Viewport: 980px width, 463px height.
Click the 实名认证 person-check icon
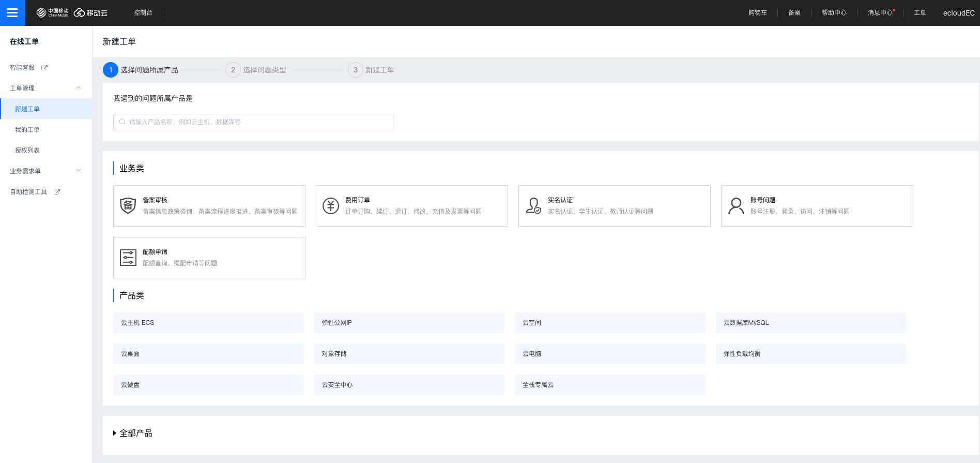click(533, 206)
